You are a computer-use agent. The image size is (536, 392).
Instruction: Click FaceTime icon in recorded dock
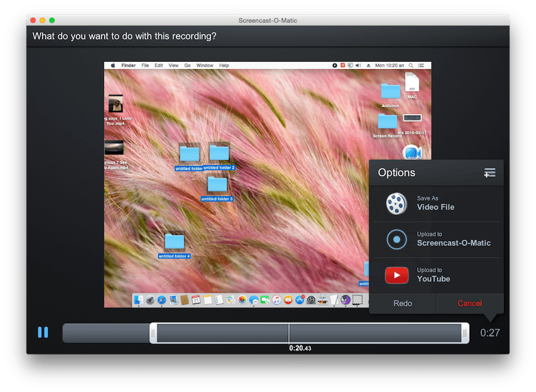click(265, 300)
